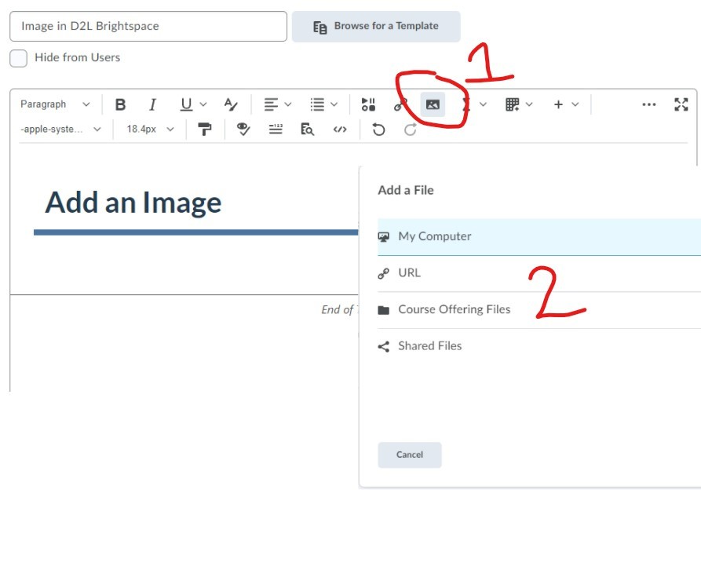Image resolution: width=701 pixels, height=588 pixels.
Task: Click the Insert Stuff media icon
Action: click(x=368, y=104)
